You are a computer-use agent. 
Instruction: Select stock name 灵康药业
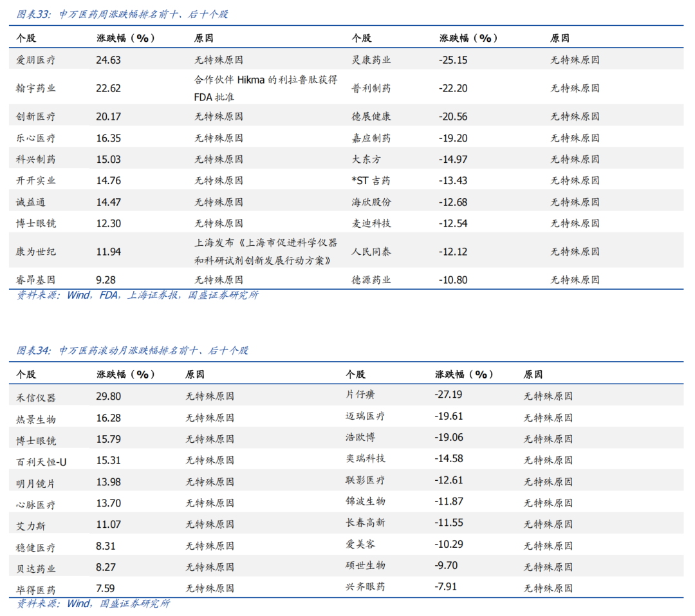371,60
